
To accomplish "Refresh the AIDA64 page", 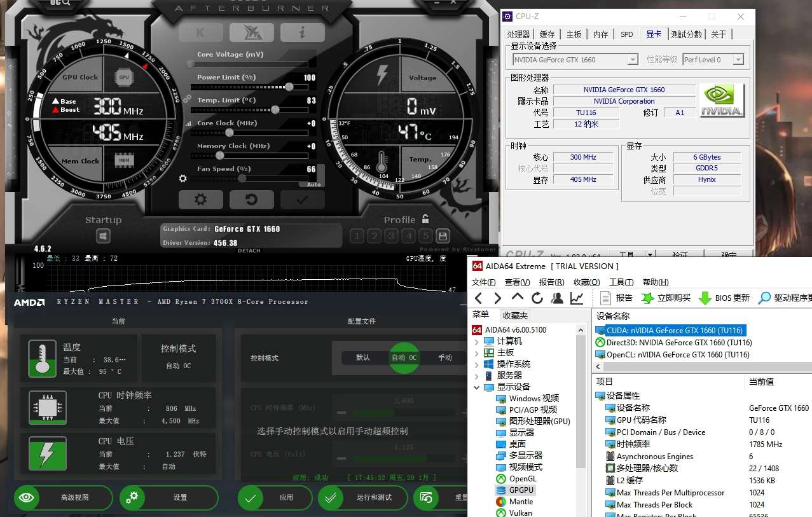I will pyautogui.click(x=537, y=298).
